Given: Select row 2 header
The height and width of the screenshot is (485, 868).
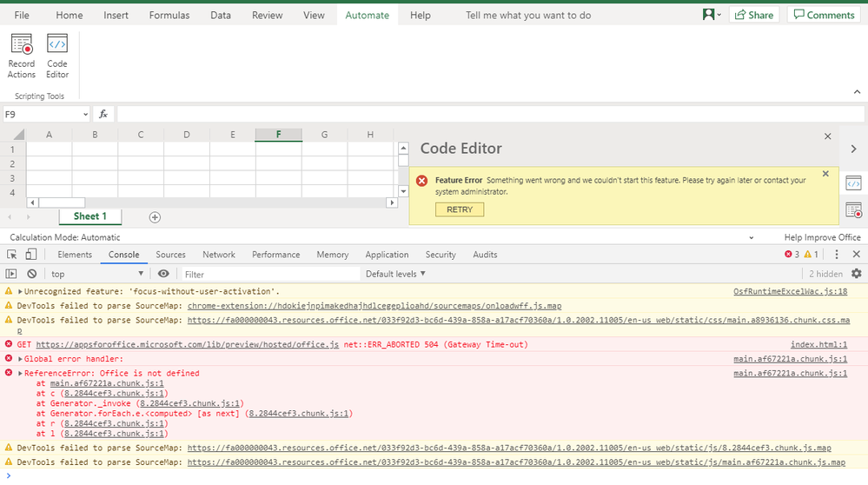Looking at the screenshot, I should (x=13, y=164).
